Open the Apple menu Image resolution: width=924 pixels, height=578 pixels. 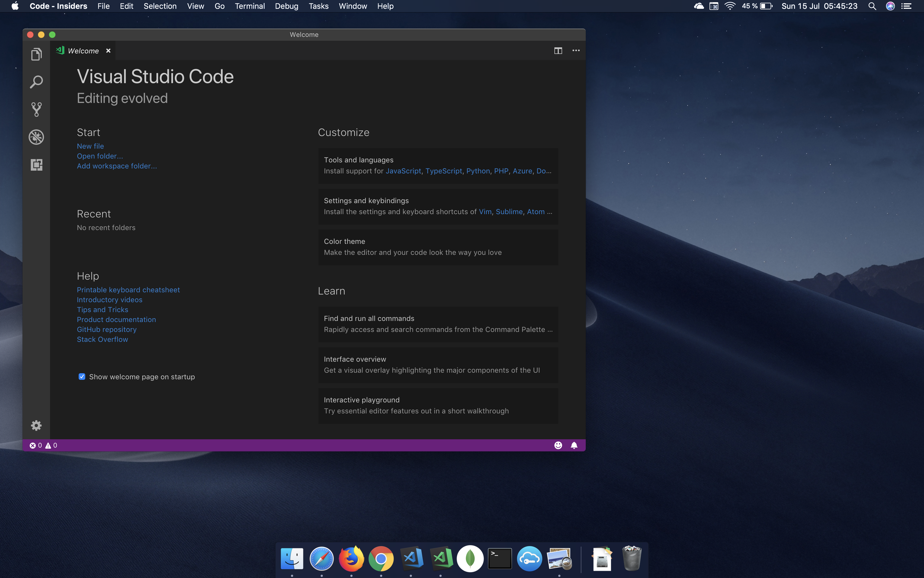15,6
